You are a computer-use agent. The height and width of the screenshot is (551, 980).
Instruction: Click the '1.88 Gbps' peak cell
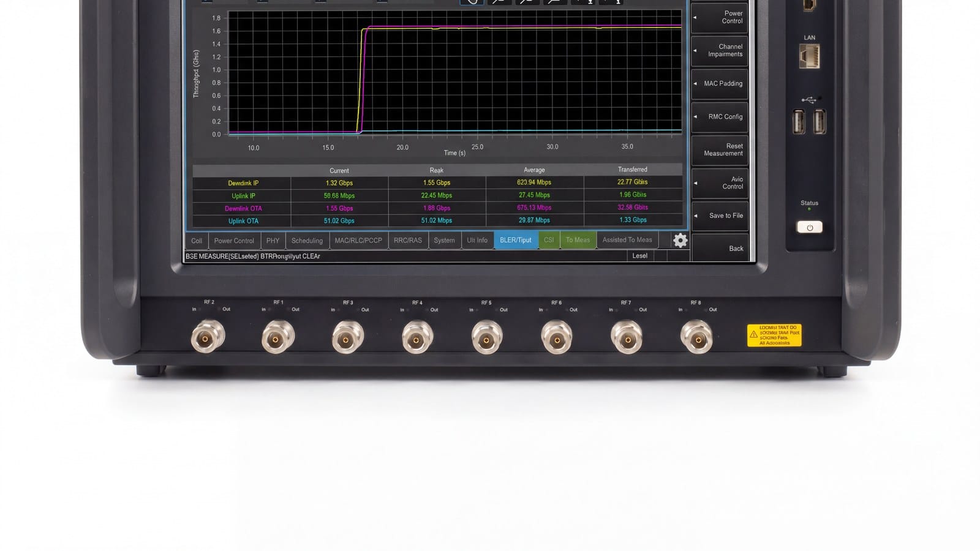[437, 208]
